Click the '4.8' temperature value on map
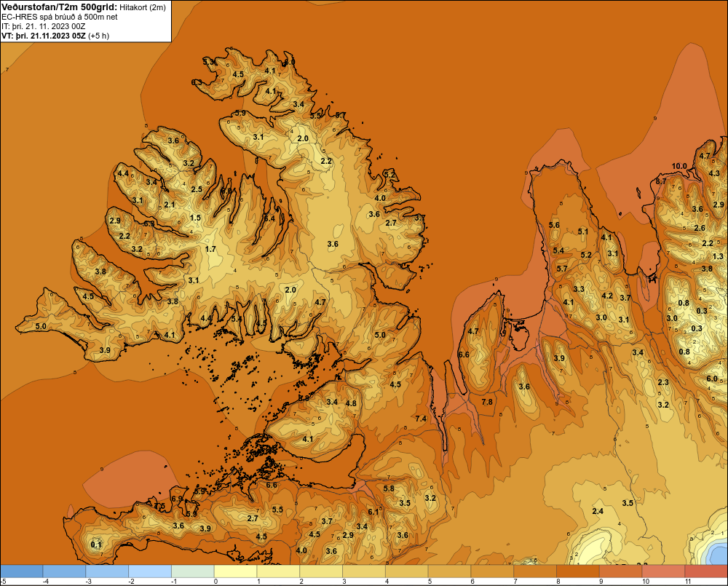728x586 pixels. pos(351,403)
